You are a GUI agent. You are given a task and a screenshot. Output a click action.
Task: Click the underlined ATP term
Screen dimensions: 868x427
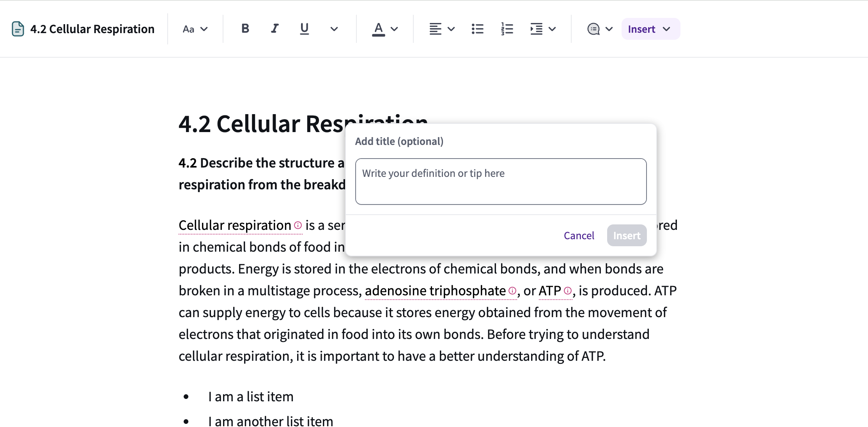pos(549,291)
